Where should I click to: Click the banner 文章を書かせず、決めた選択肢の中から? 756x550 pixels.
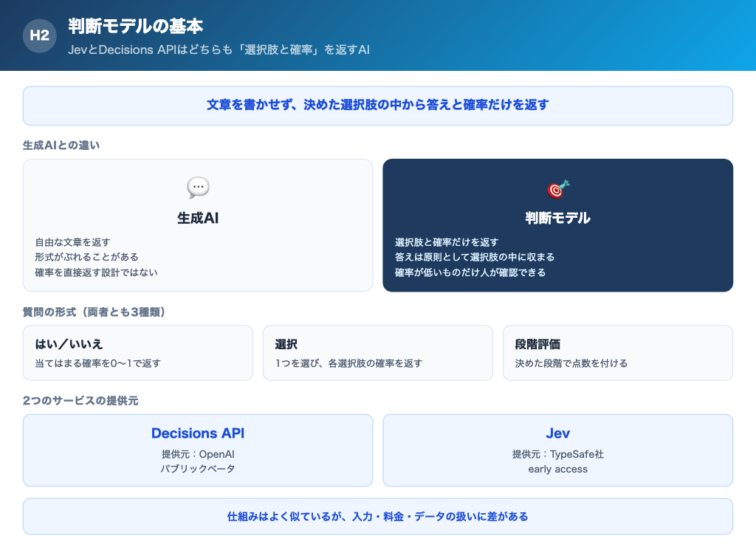click(378, 106)
